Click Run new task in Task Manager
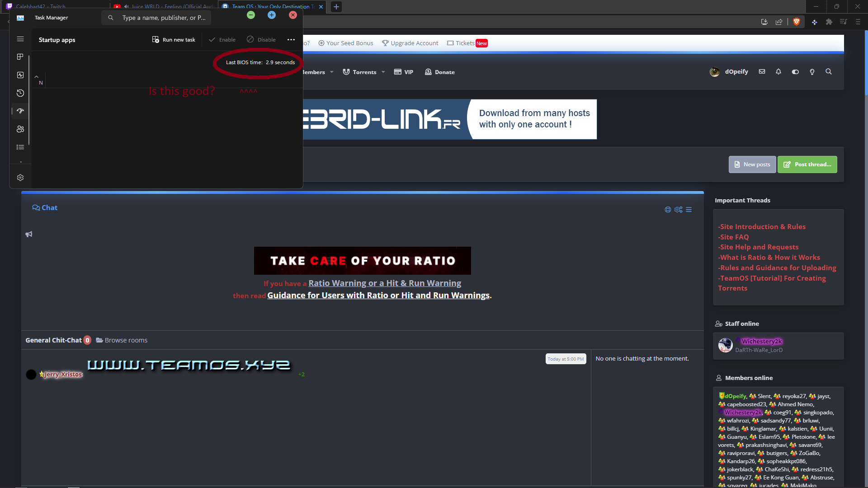 coord(174,40)
